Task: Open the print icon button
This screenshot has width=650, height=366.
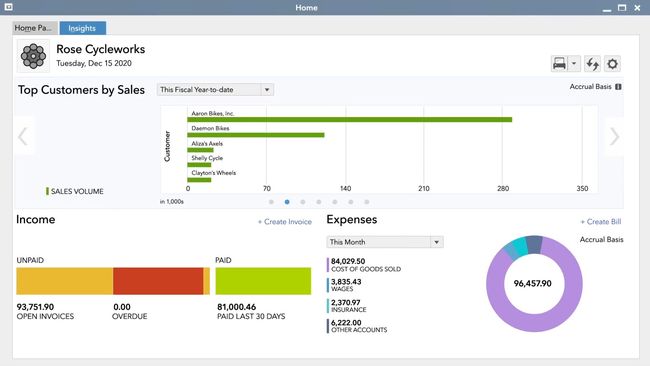Action: pos(559,64)
